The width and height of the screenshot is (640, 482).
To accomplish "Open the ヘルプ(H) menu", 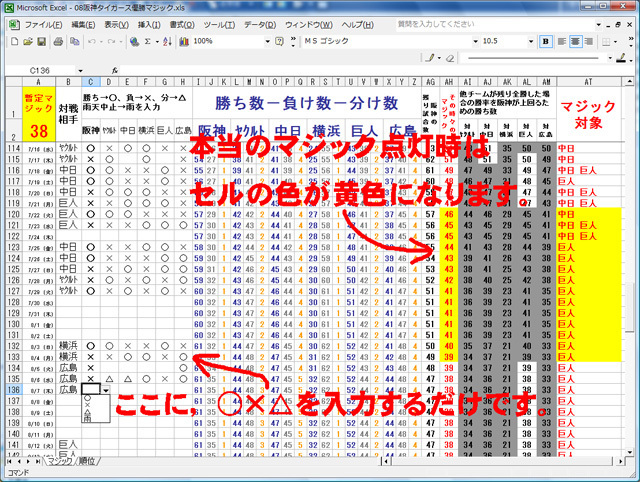I will [358, 25].
